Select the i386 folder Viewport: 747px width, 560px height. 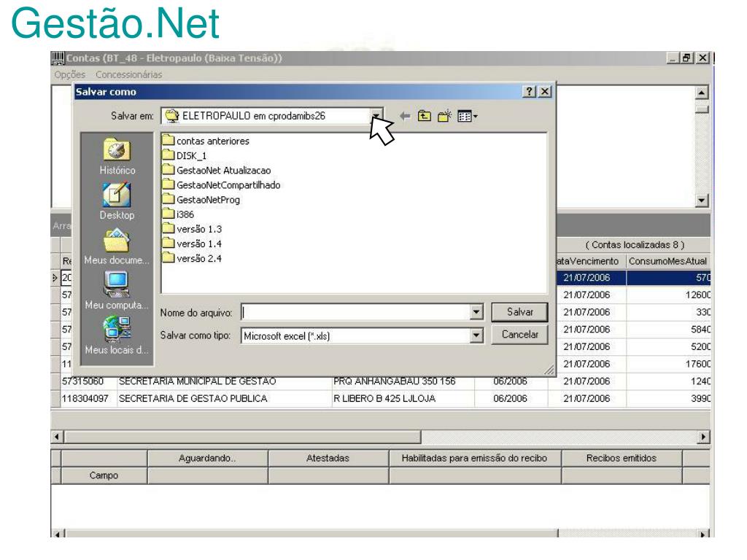178,214
